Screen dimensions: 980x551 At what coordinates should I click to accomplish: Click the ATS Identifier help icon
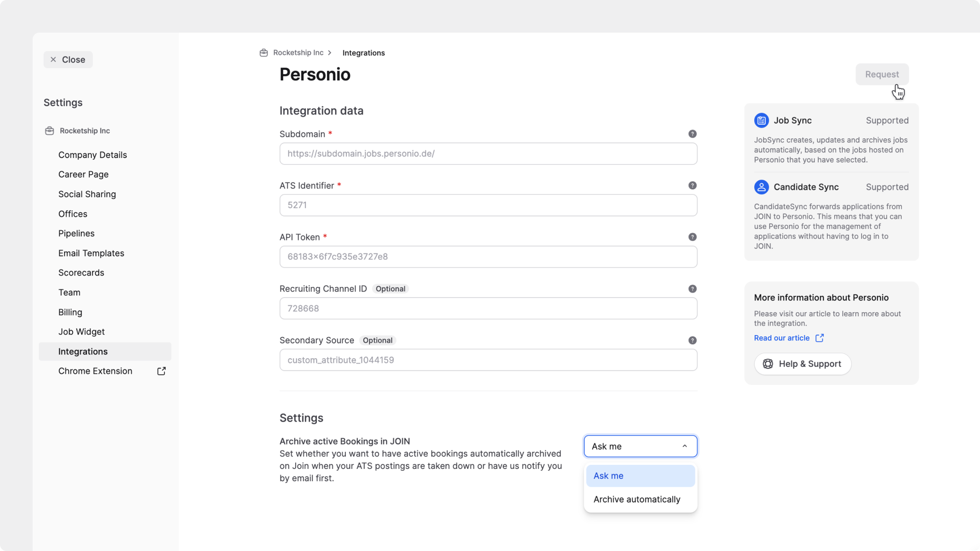coord(692,185)
